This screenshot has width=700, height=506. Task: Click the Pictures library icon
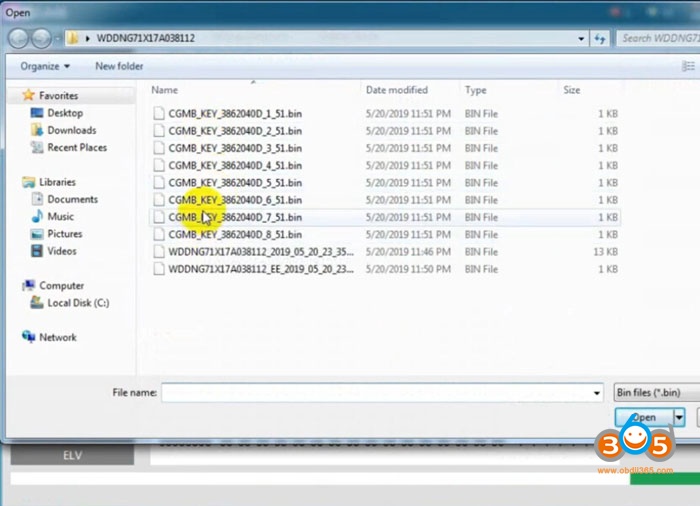point(37,234)
